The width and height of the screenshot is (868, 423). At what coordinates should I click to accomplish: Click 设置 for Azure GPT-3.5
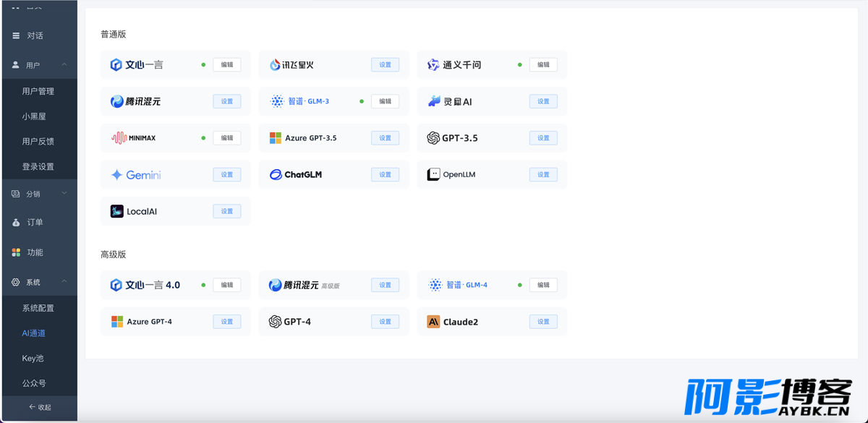coord(385,138)
